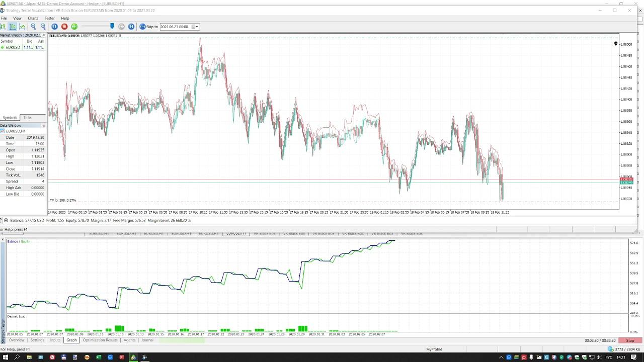Close the Market Watch panel
The width and height of the screenshot is (644, 362).
pos(44,35)
